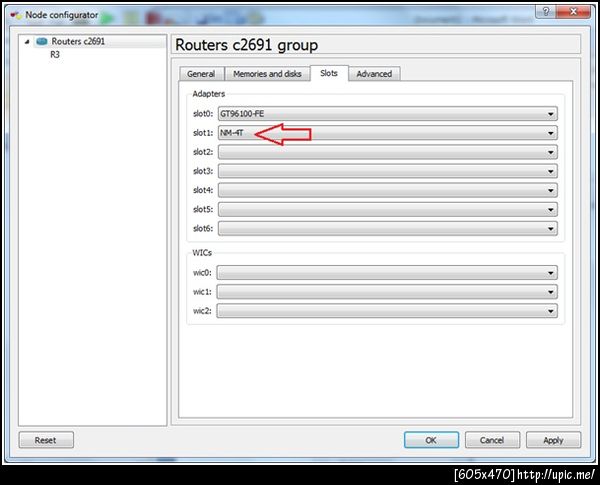Click the Cancel button
Image resolution: width=600 pixels, height=485 pixels.
coord(492,440)
